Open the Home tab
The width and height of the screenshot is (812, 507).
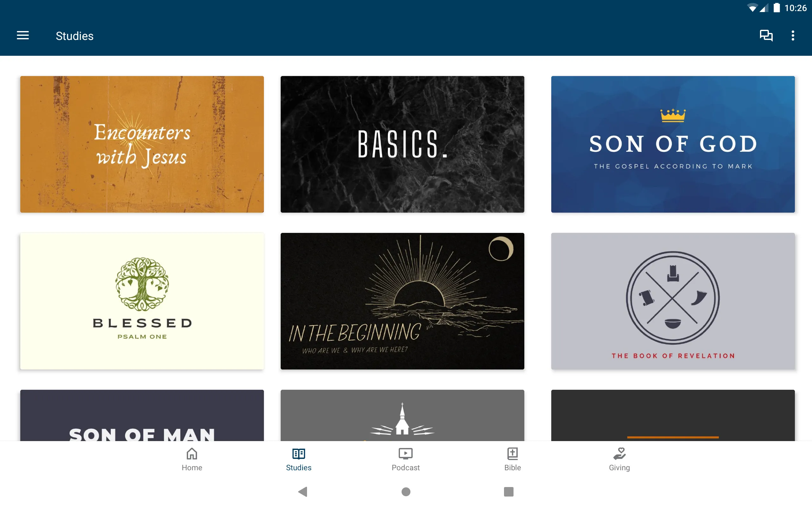[x=191, y=459]
